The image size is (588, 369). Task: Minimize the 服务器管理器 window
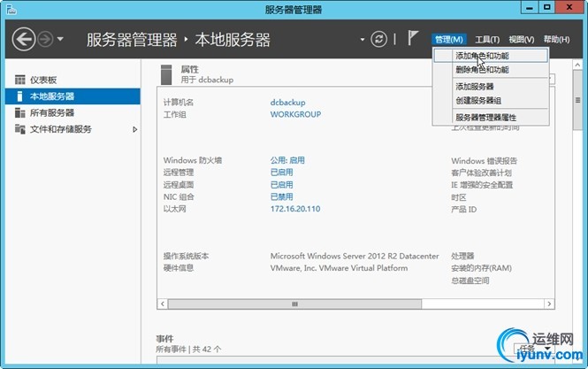point(530,7)
